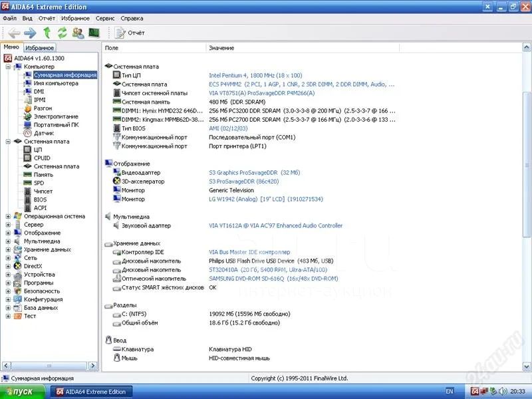Expand the DirectX tree node

point(8,266)
